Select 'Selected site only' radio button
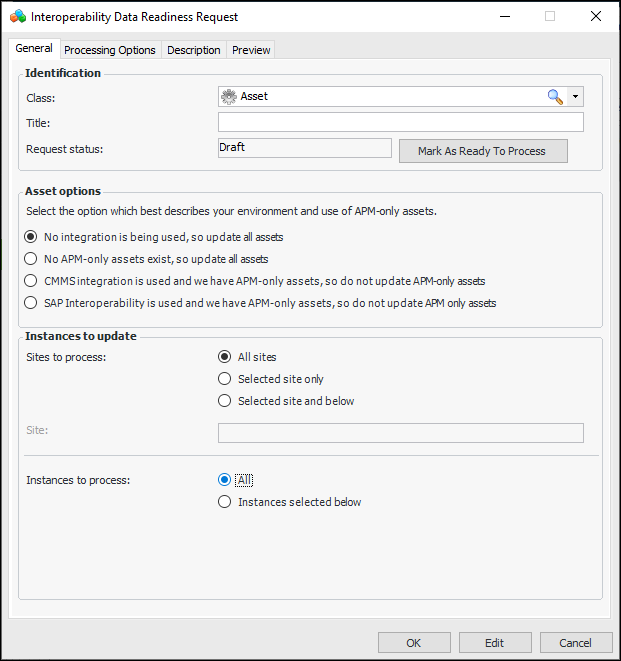 point(225,379)
